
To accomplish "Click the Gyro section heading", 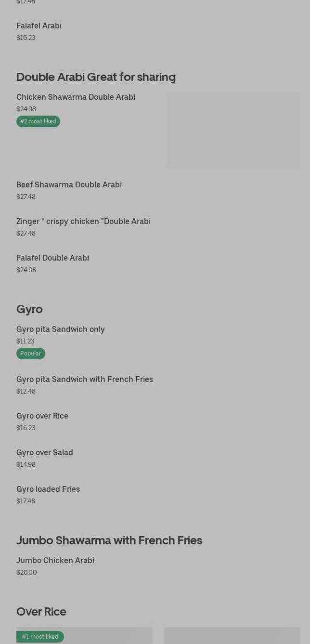I will click(x=29, y=309).
